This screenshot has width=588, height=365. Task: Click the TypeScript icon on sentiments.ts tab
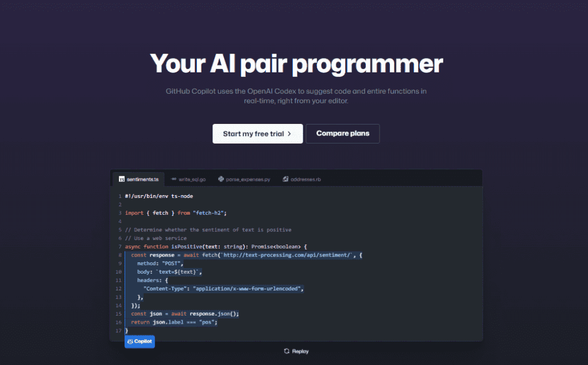point(122,179)
